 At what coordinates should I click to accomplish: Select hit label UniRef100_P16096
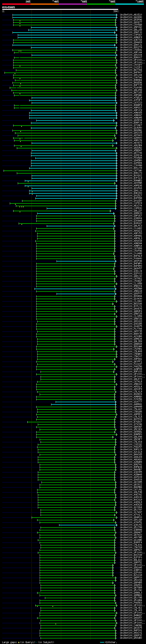pyautogui.click(x=131, y=88)
